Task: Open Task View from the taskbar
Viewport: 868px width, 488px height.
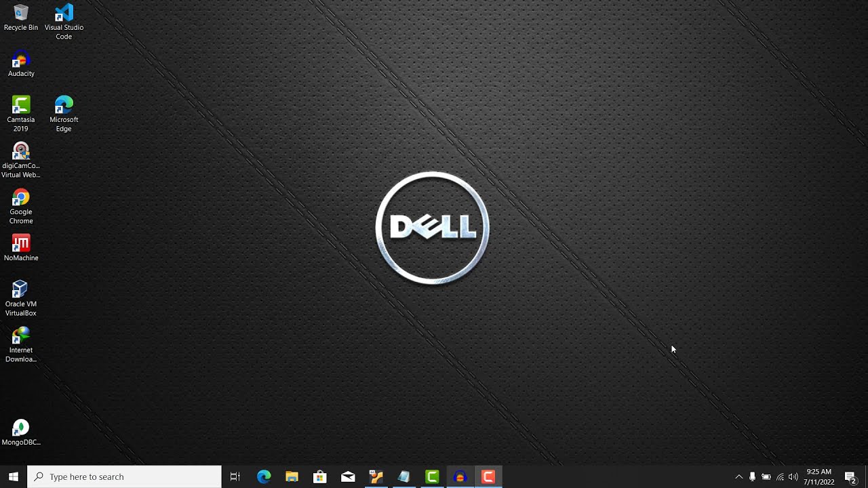Action: click(235, 476)
